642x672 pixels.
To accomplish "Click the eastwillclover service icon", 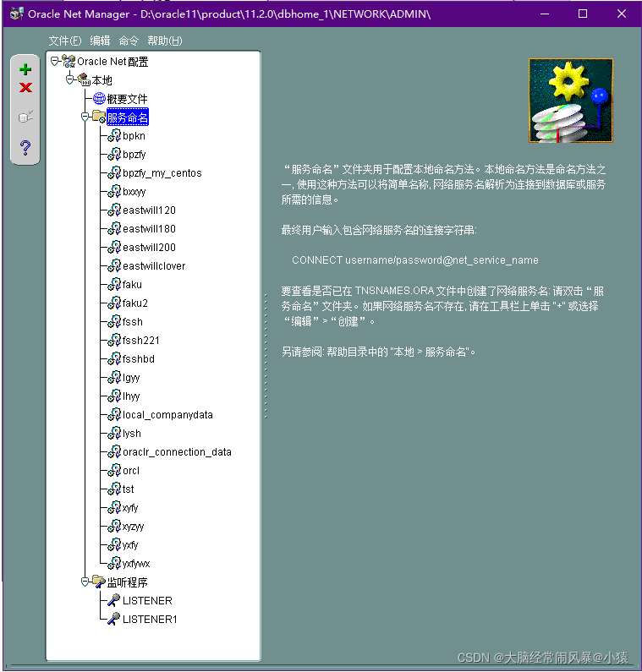I will pos(114,265).
